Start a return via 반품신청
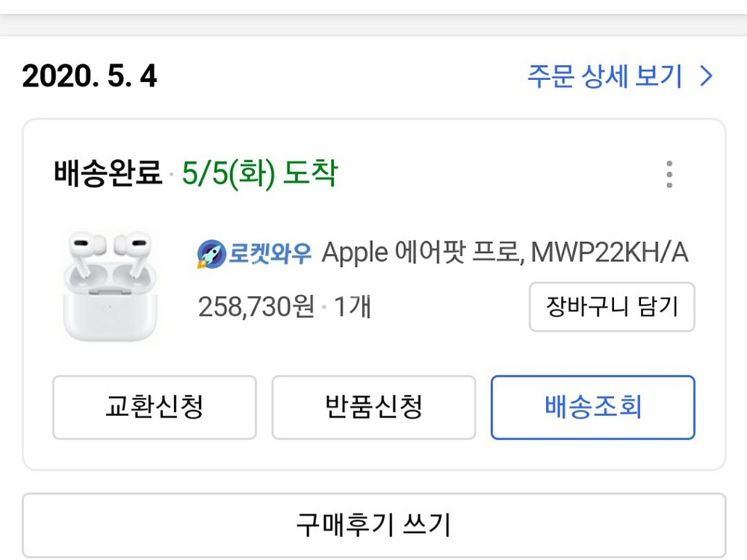Image resolution: width=747 pixels, height=560 pixels. click(x=373, y=407)
